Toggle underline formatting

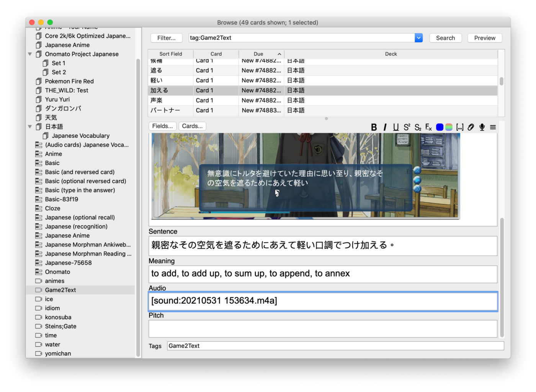coord(396,127)
